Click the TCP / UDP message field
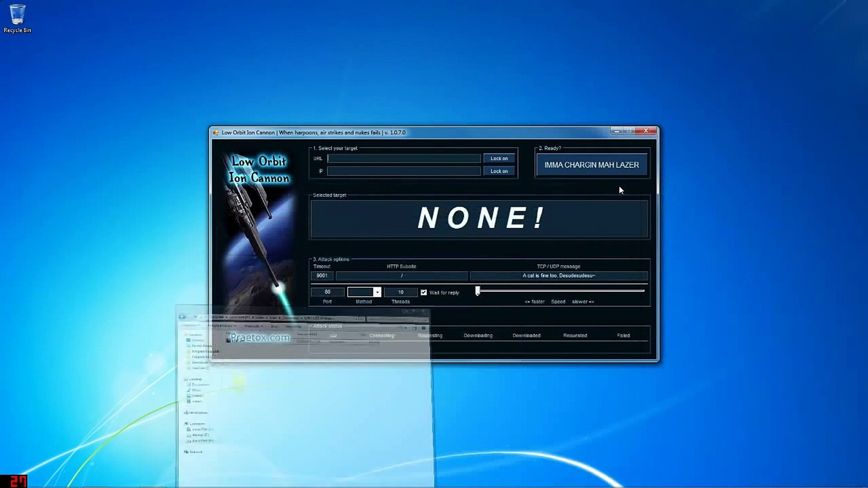The image size is (868, 488). [558, 276]
